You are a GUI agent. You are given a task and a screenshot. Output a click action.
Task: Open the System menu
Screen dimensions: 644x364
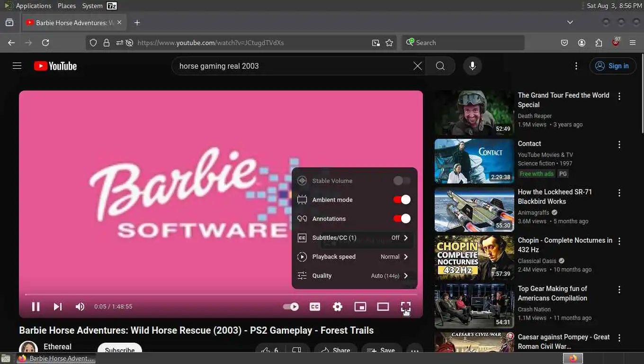click(92, 6)
